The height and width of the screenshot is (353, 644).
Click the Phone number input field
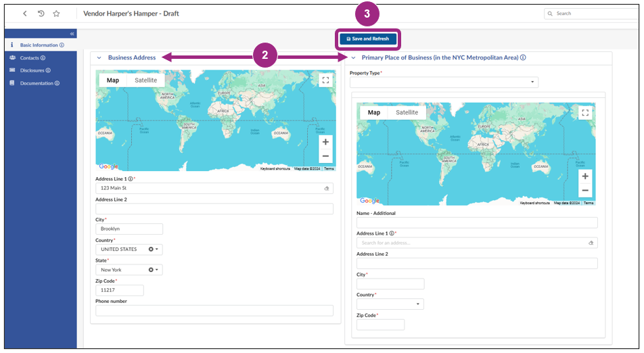(x=214, y=311)
